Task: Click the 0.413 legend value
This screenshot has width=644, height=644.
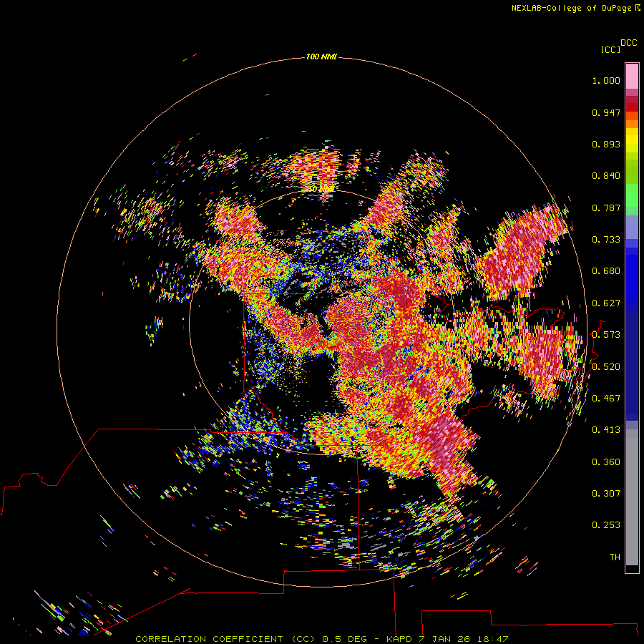Action: [606, 430]
